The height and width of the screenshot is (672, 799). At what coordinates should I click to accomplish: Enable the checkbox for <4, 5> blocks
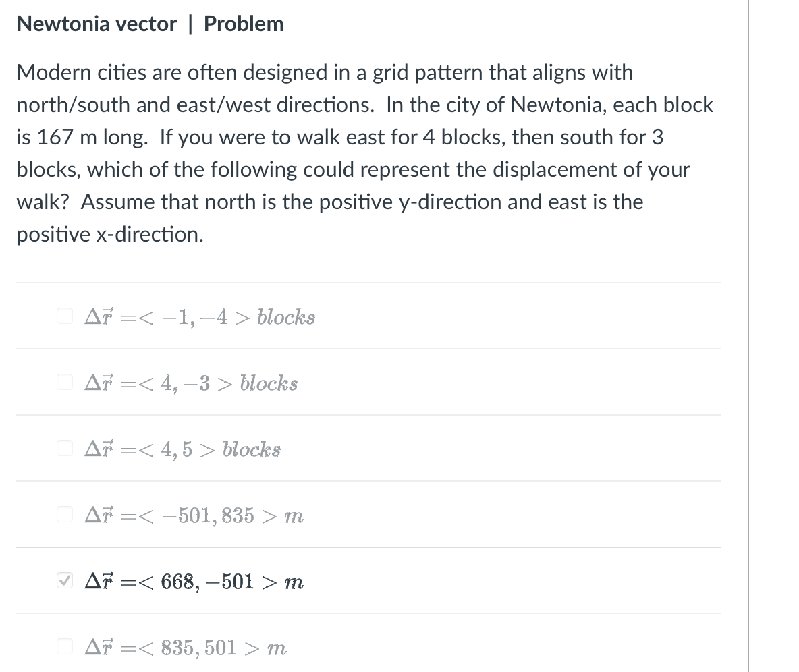[x=64, y=446]
